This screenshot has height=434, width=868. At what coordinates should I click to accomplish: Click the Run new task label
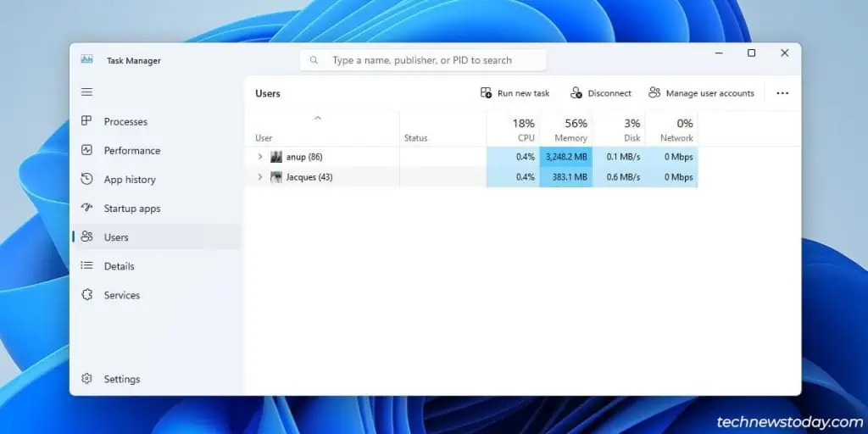tap(524, 93)
